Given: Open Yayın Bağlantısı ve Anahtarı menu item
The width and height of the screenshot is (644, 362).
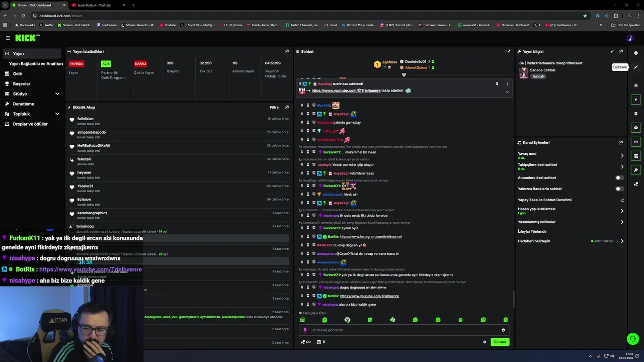Looking at the screenshot, I should coord(36,64).
